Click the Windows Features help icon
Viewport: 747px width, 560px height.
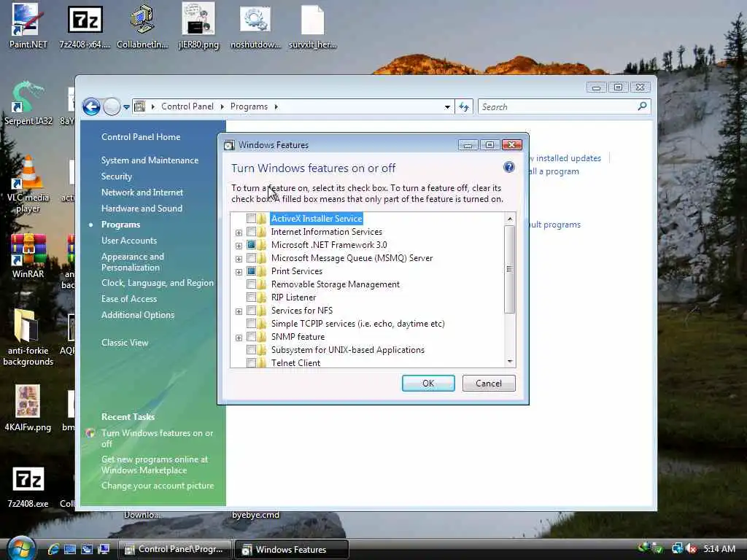point(508,167)
